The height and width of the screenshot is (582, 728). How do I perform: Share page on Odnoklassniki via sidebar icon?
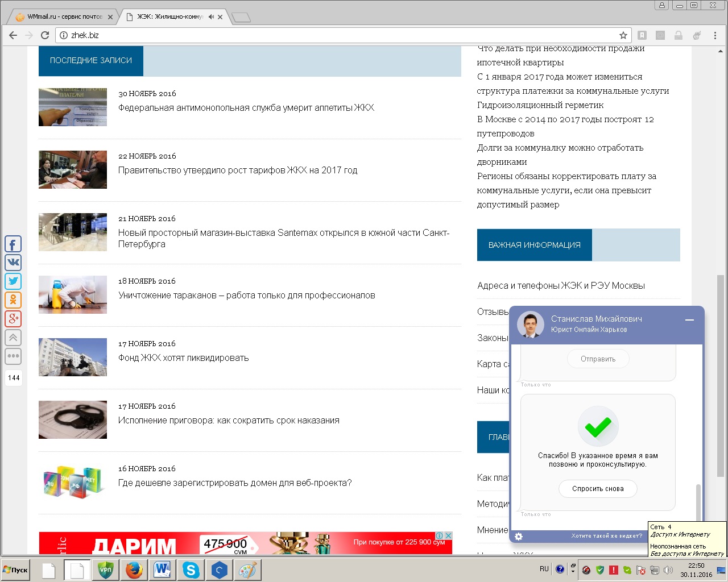[x=13, y=300]
